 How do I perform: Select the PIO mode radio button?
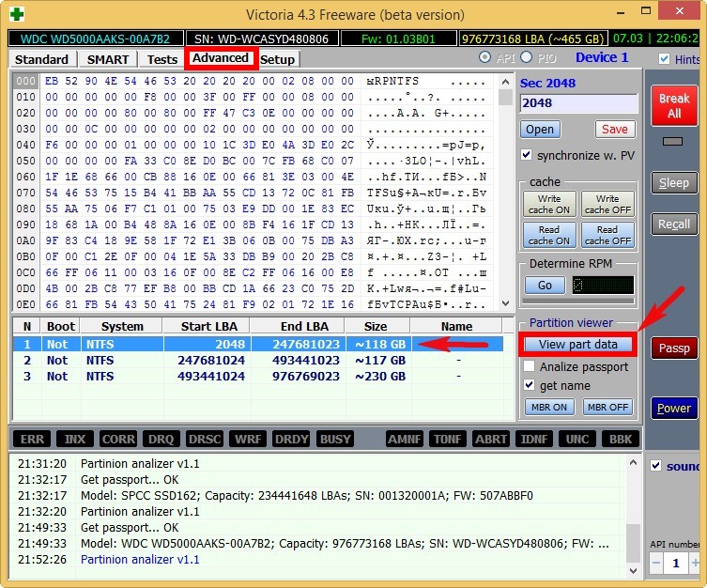tap(526, 57)
